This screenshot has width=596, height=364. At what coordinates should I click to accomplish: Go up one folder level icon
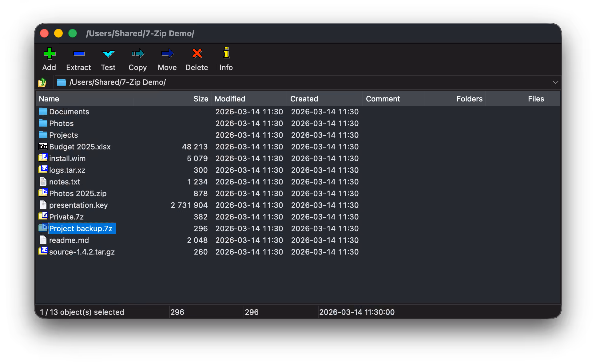coord(42,82)
